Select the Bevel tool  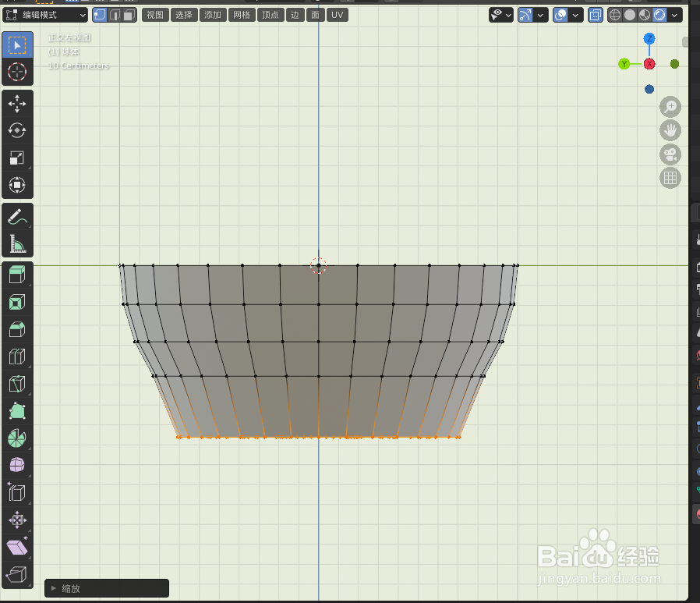(17, 330)
